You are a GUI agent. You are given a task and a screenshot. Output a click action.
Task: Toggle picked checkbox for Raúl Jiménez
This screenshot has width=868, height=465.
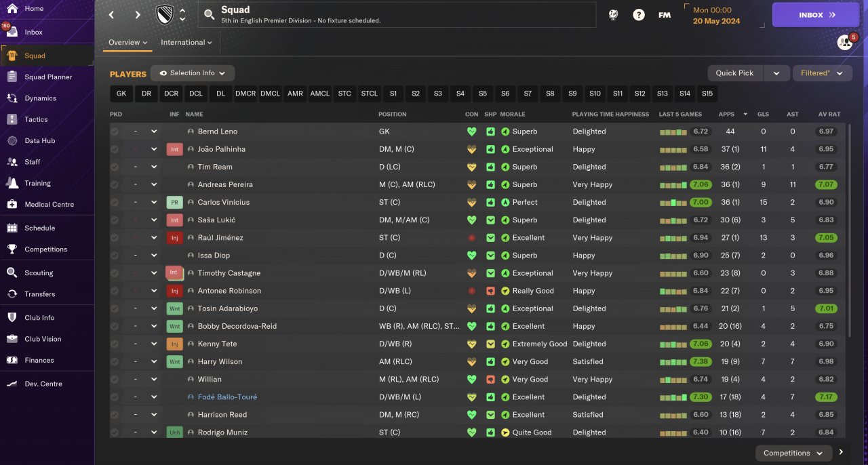pyautogui.click(x=115, y=238)
